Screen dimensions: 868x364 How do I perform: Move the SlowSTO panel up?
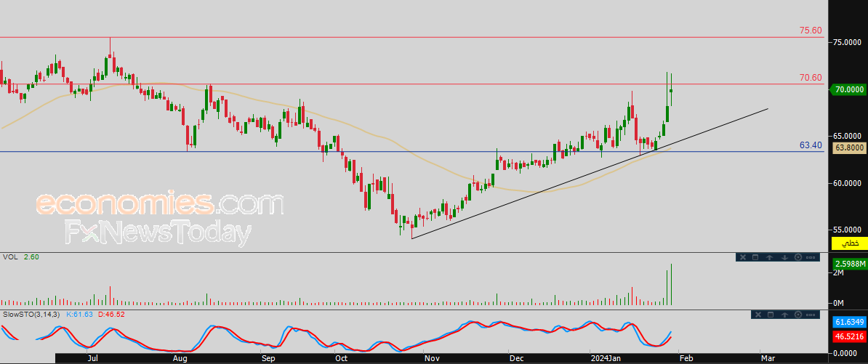785,315
